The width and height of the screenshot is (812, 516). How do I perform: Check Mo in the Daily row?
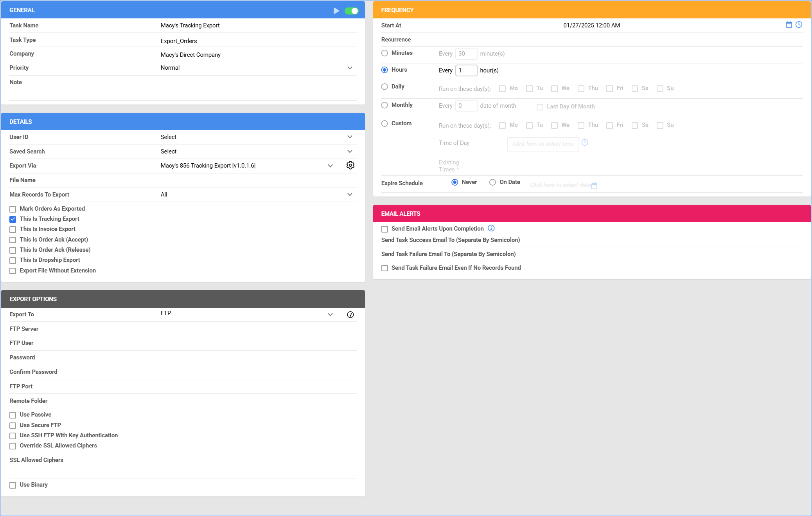tap(502, 89)
